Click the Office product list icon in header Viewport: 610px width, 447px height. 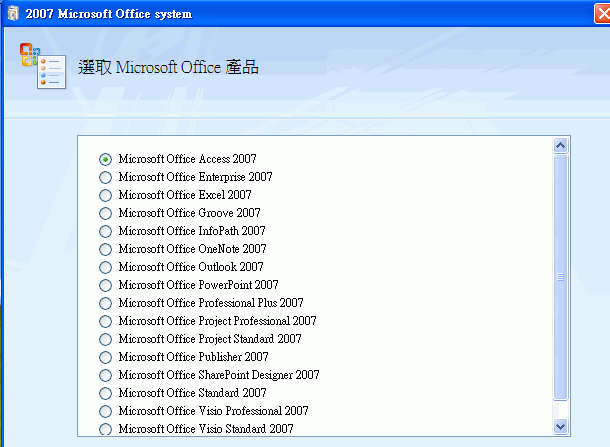(x=43, y=66)
